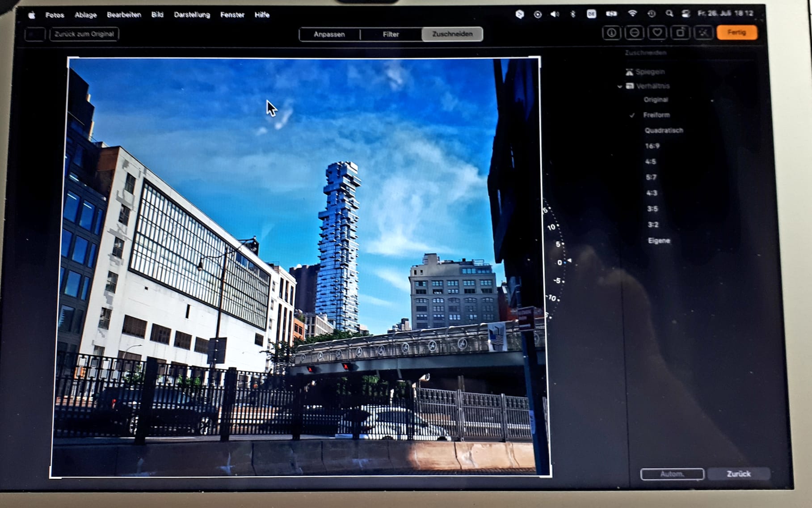812x508 pixels.
Task: Click the Zurück zum Original button
Action: click(x=84, y=34)
